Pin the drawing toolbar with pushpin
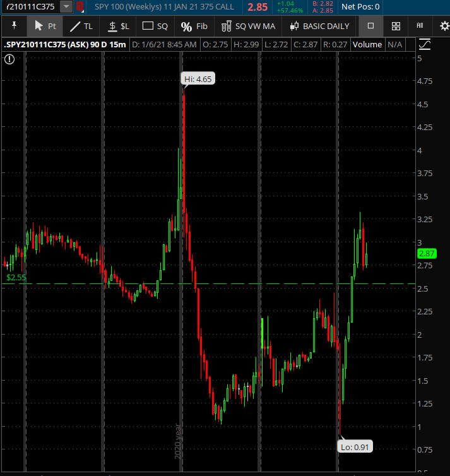The height and width of the screenshot is (476, 450). [x=14, y=26]
